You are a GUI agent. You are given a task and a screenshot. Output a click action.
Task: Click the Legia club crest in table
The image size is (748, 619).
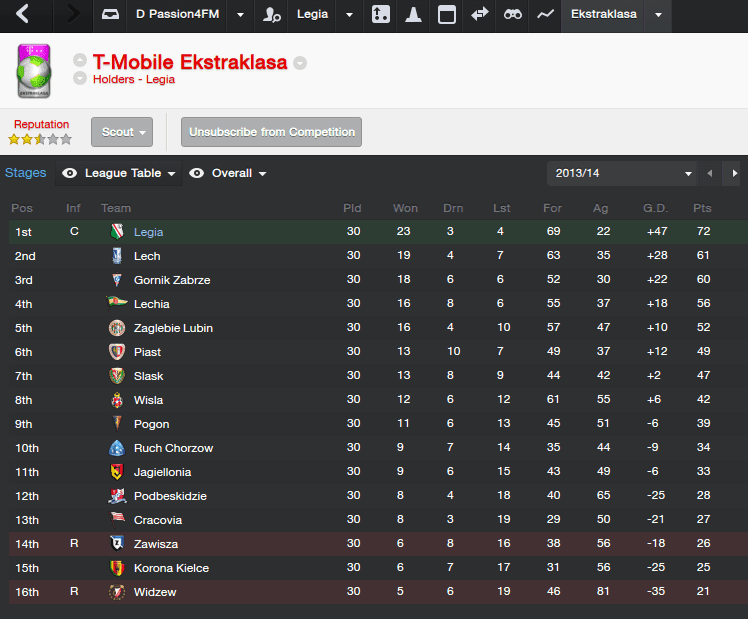tap(117, 232)
